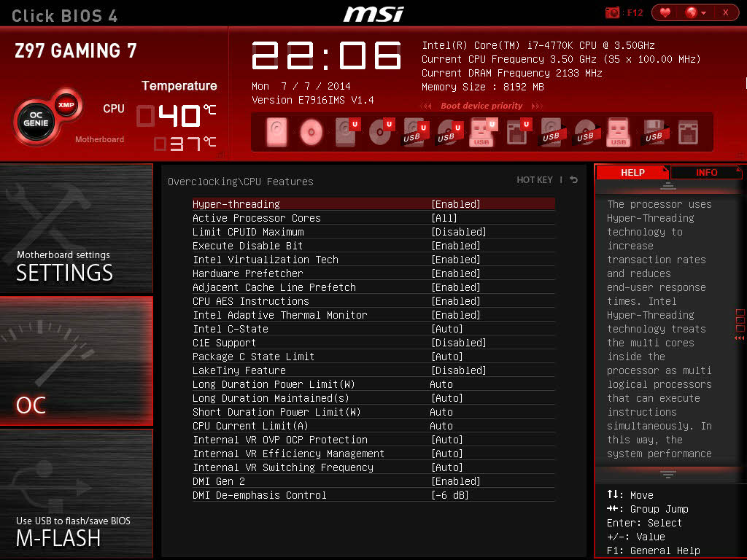Click the Current DRAM Frequency 2133 MHz text
This screenshot has width=747, height=560.
(511, 73)
